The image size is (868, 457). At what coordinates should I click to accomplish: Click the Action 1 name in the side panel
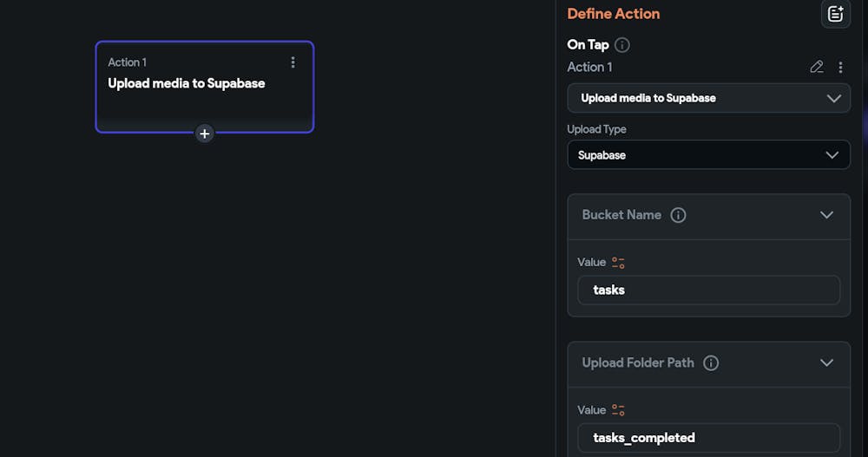pyautogui.click(x=589, y=67)
